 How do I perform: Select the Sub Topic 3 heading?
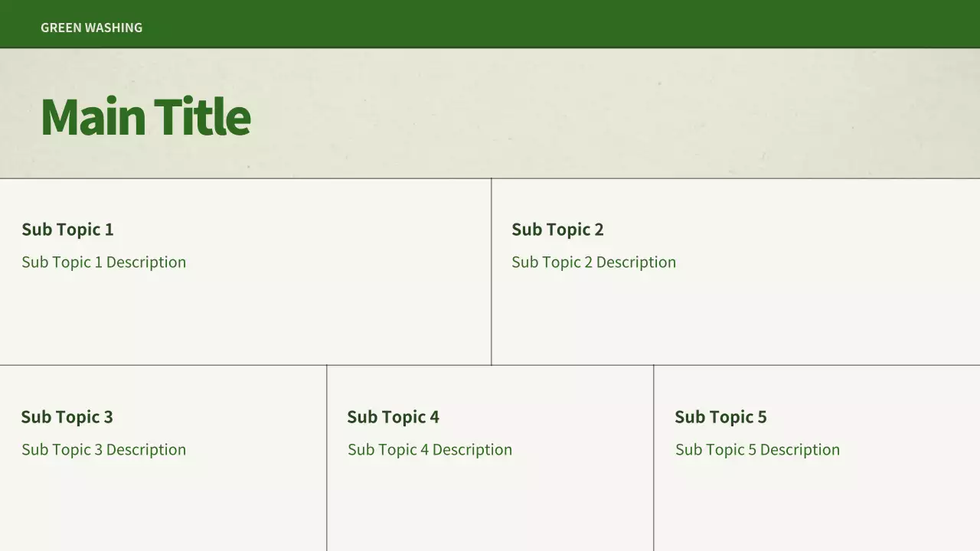coord(67,417)
